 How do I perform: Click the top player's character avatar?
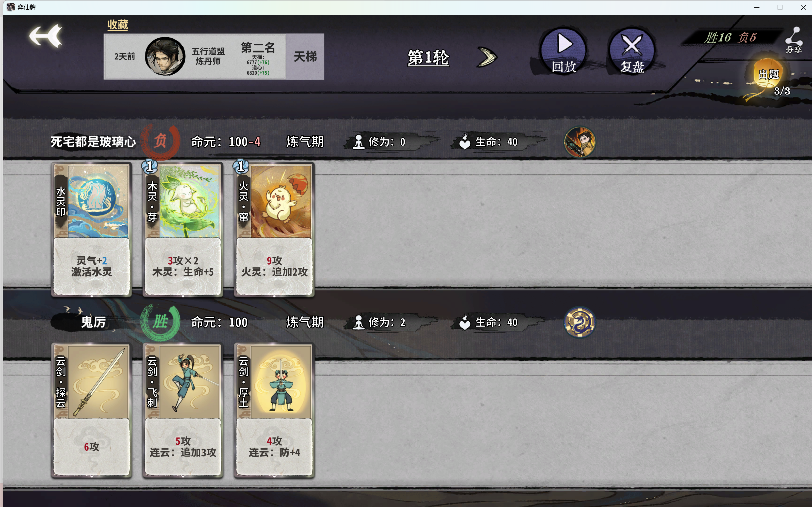579,142
